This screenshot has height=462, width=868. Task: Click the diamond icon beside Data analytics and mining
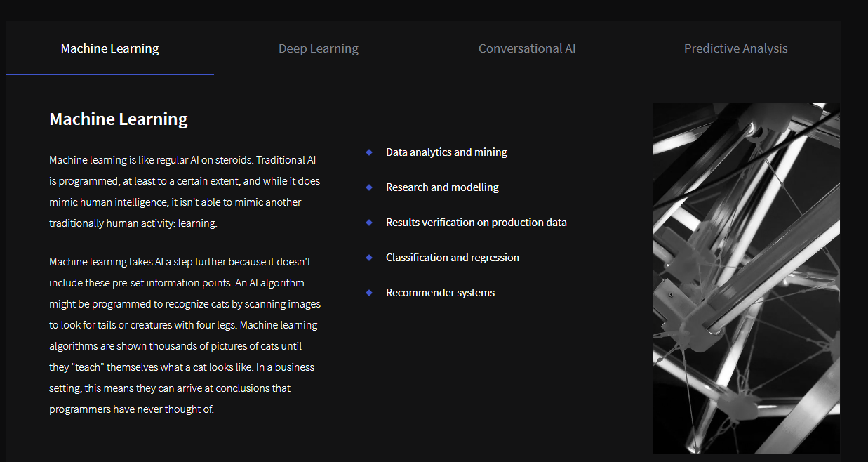tap(369, 152)
